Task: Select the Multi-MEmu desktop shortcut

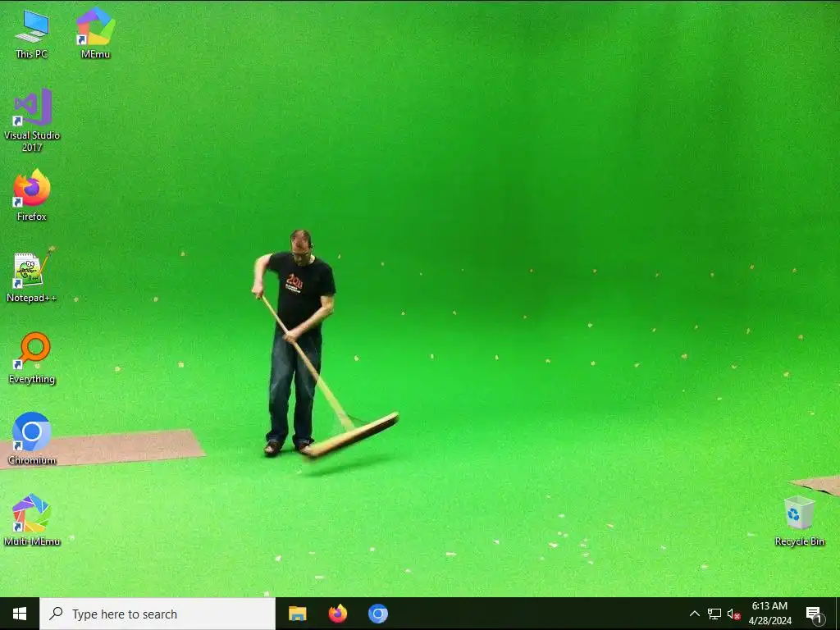Action: (x=32, y=519)
